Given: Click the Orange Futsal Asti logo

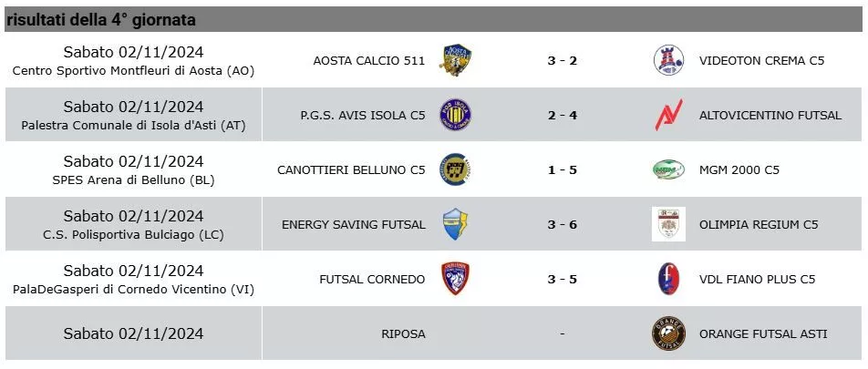Looking at the screenshot, I should (x=668, y=333).
